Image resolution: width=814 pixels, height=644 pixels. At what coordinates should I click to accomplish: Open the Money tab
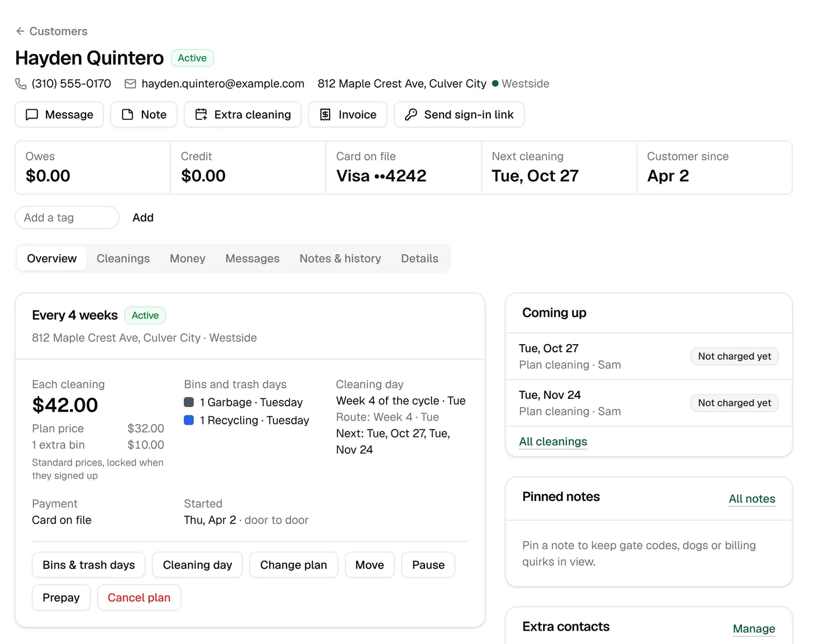188,259
